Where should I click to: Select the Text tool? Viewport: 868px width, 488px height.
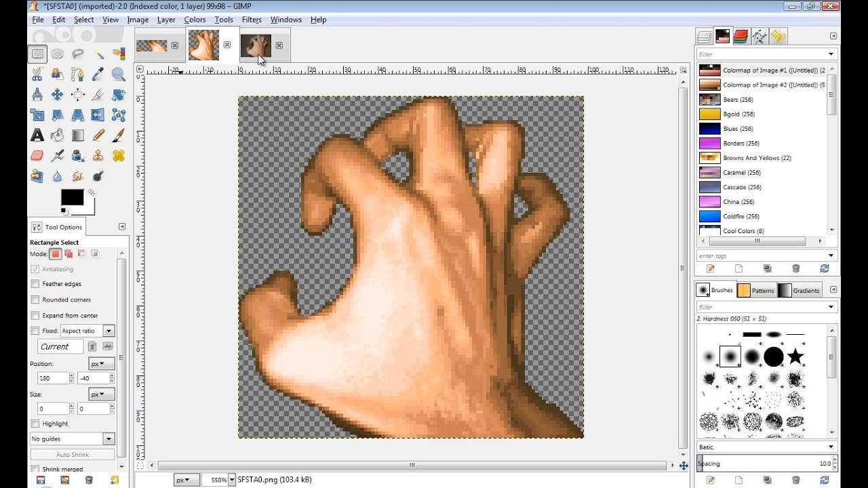pos(37,136)
